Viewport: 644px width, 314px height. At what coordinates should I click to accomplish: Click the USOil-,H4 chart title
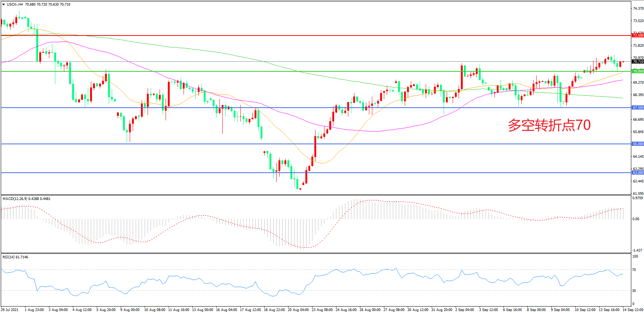click(15, 4)
